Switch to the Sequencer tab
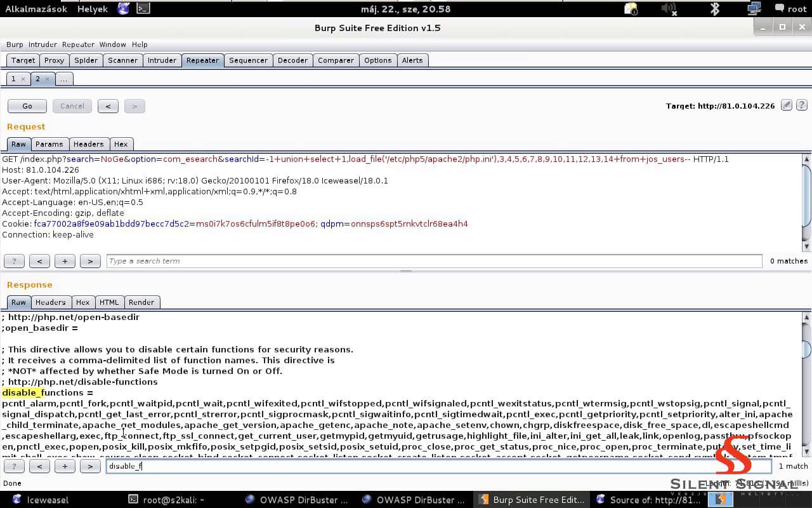Viewport: 812px width, 508px height. 248,60
